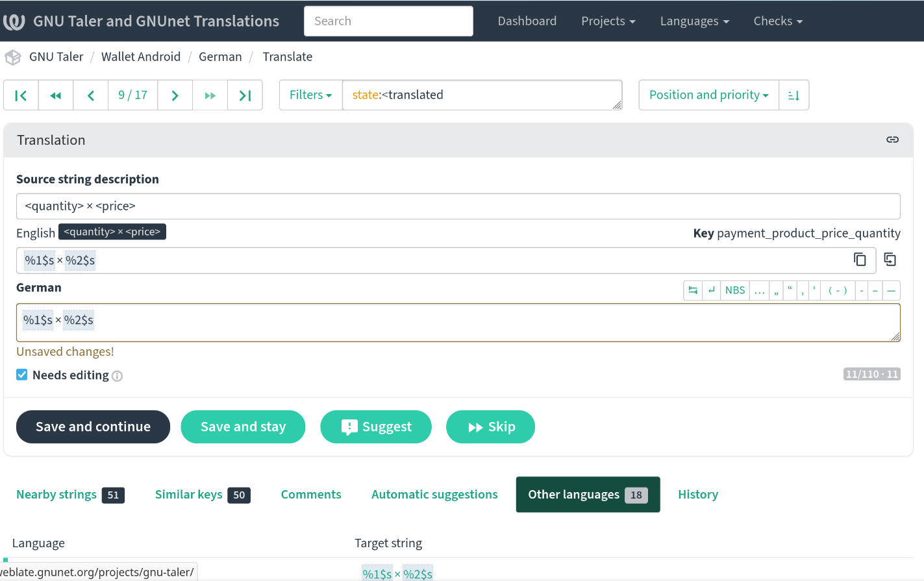Go to next string arrow
The height and width of the screenshot is (581, 924).
click(175, 95)
